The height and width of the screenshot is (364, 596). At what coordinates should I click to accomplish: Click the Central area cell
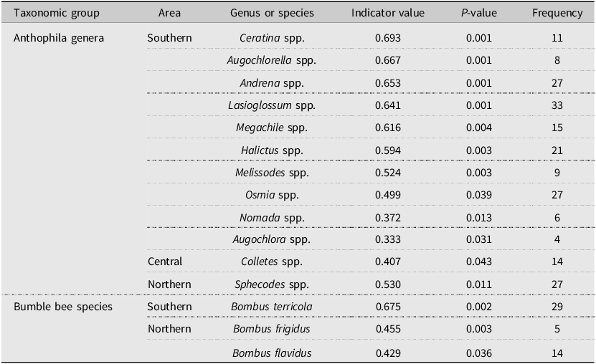click(x=165, y=262)
